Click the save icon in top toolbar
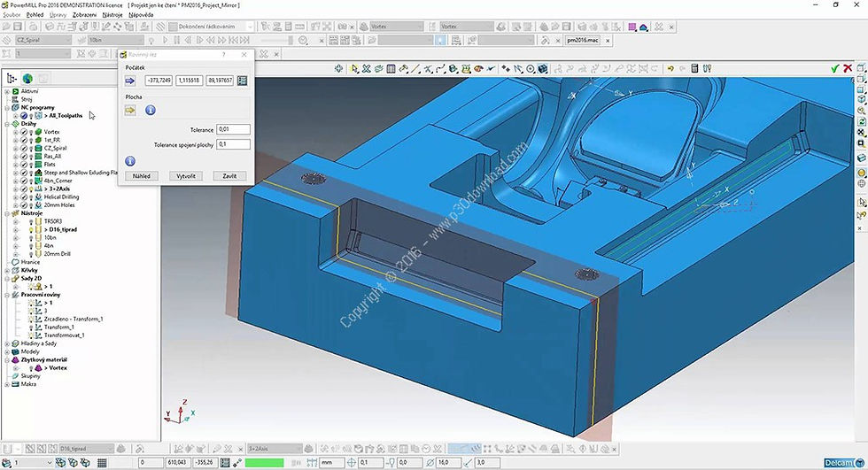Viewport: 868px width, 470px height. pos(18,27)
